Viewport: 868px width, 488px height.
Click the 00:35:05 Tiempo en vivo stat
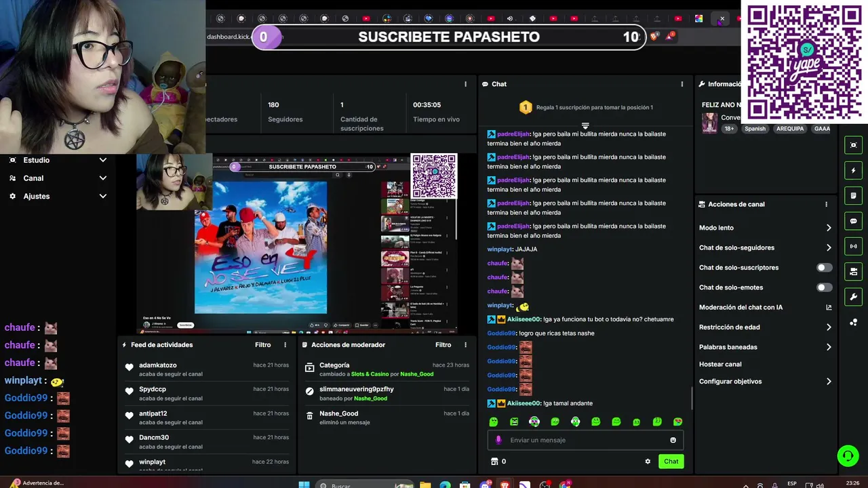point(436,112)
